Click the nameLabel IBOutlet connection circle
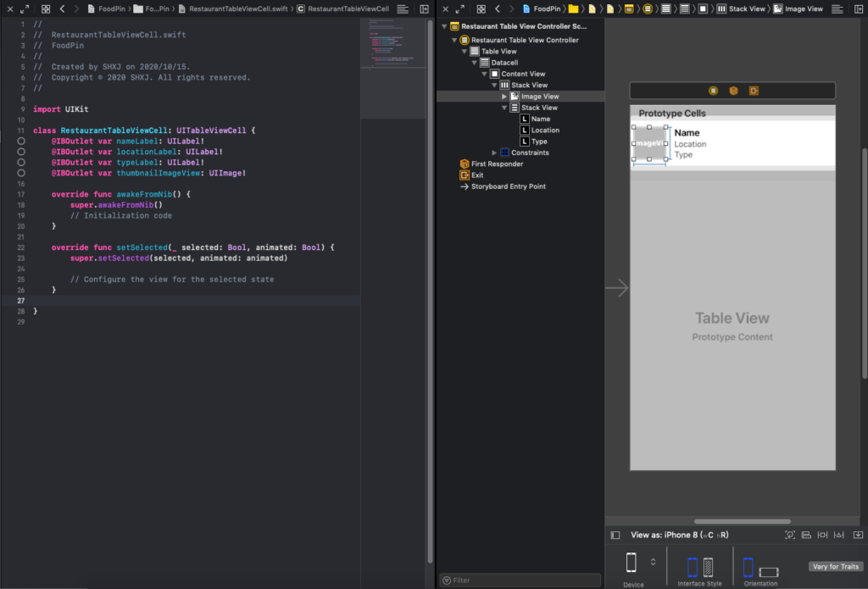The height and width of the screenshot is (589, 868). coord(21,141)
